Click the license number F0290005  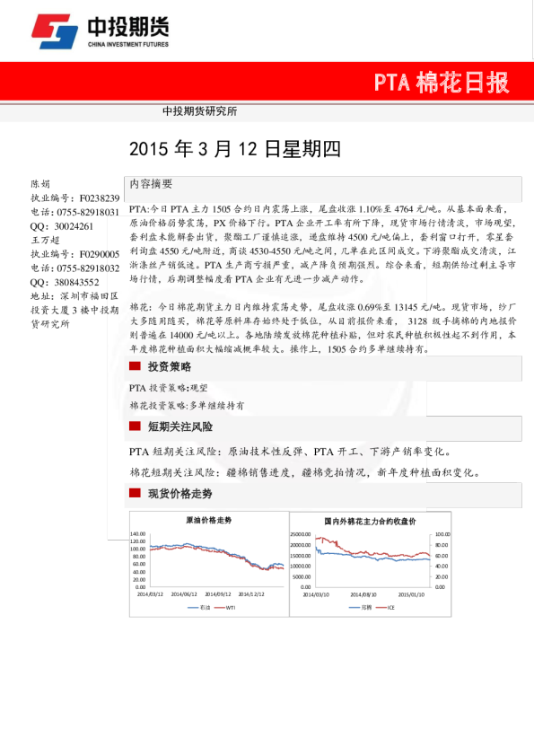[x=100, y=254]
